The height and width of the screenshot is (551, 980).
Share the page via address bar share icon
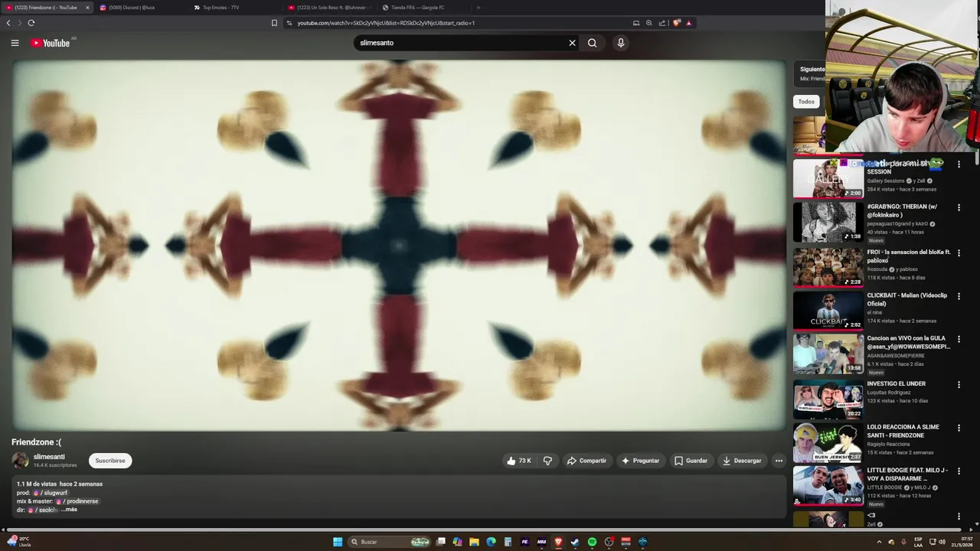coord(662,23)
